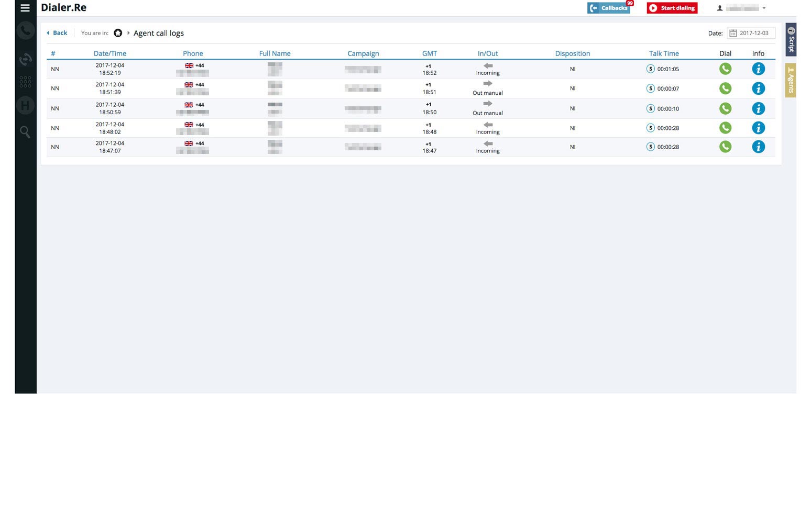
Task: Click the Start dialing button
Action: point(672,8)
